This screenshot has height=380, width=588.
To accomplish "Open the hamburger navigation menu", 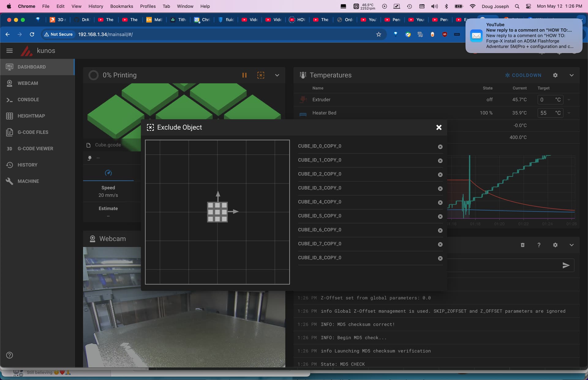I will (9, 51).
